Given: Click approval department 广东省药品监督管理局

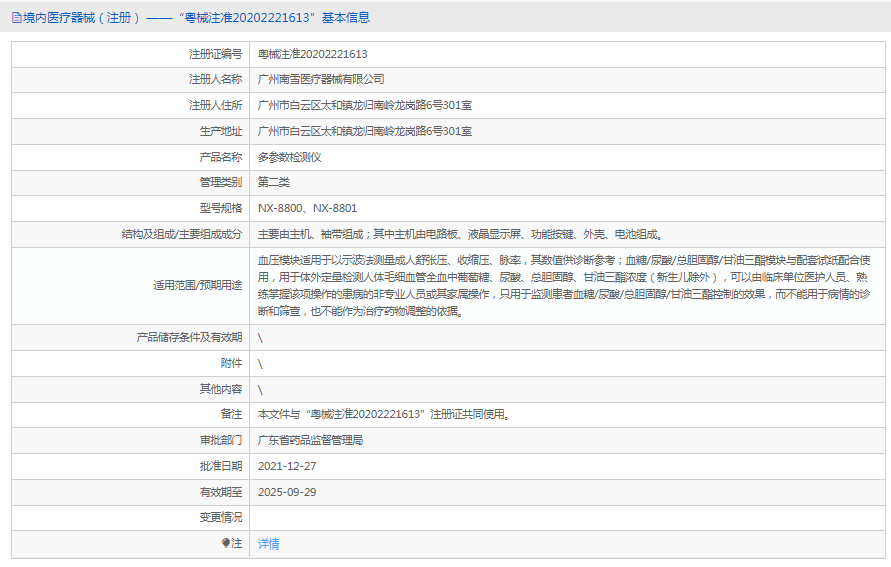Looking at the screenshot, I should 310,441.
